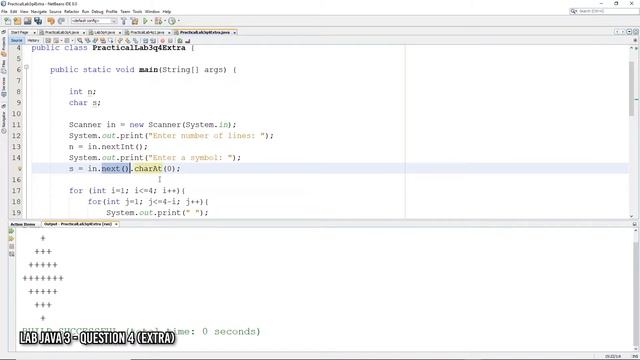Viewport: 640px width, 360px height.
Task: Expand the Debug Project dropdown arrow
Action: [x=164, y=21]
